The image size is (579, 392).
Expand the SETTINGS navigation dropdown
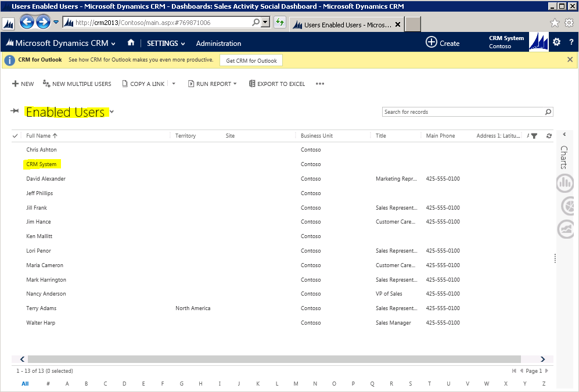pyautogui.click(x=166, y=43)
